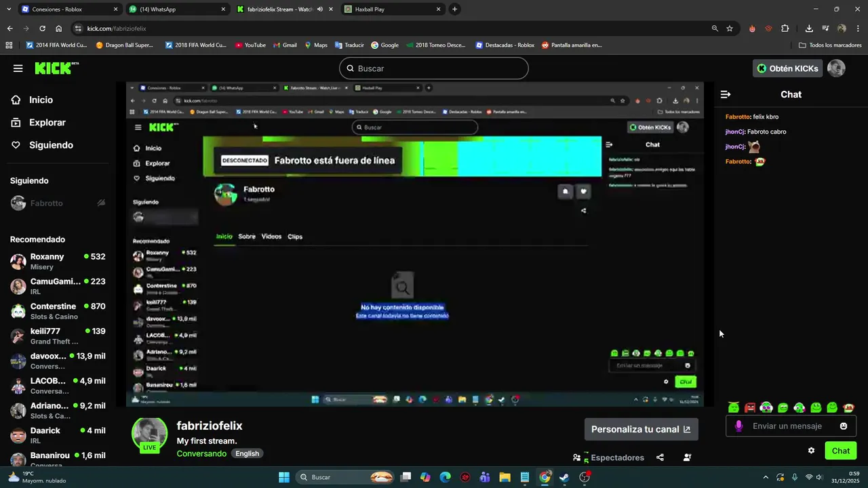Send the green angel halo emote
The height and width of the screenshot is (488, 868).
734,407
